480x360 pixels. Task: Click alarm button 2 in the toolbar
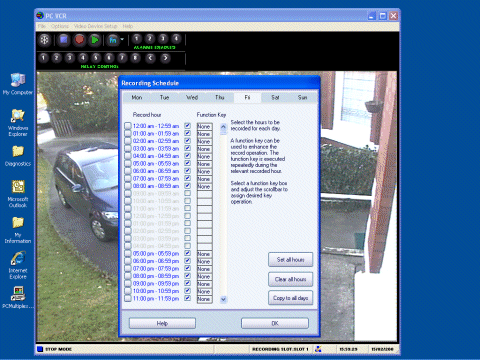150,39
